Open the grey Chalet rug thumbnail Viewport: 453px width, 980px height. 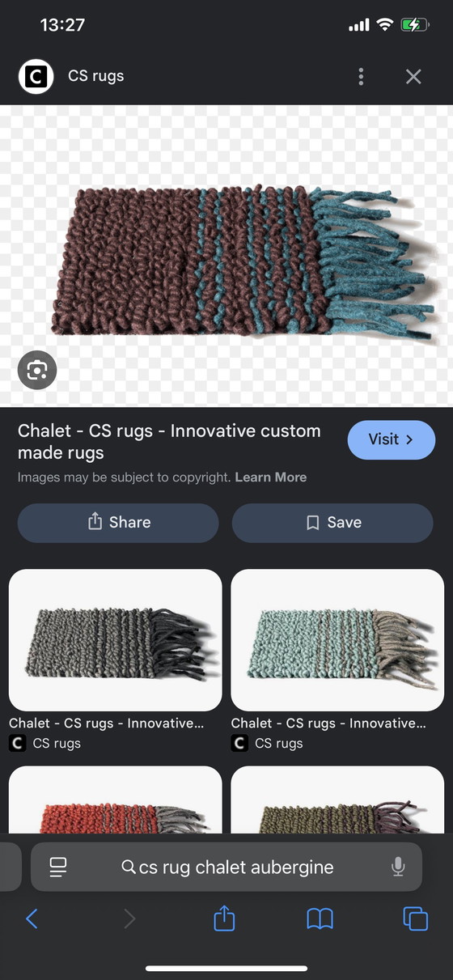click(x=115, y=640)
